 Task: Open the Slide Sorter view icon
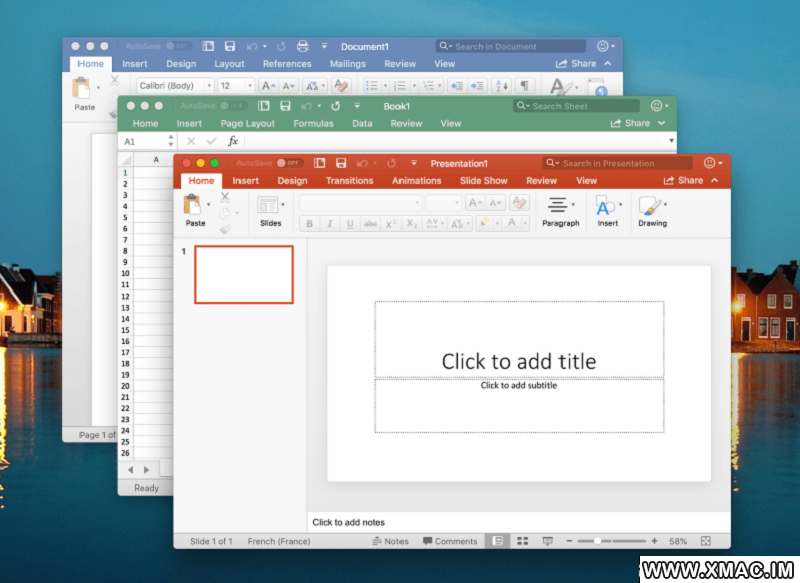click(x=522, y=541)
